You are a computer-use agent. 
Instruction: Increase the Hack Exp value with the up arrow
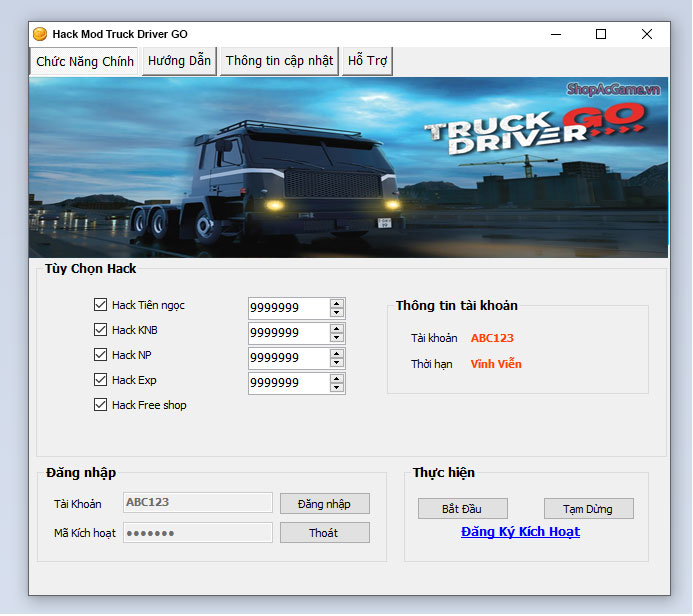pos(337,379)
